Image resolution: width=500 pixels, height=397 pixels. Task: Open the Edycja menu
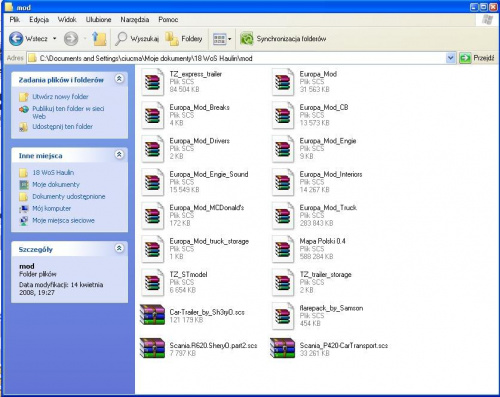click(39, 20)
